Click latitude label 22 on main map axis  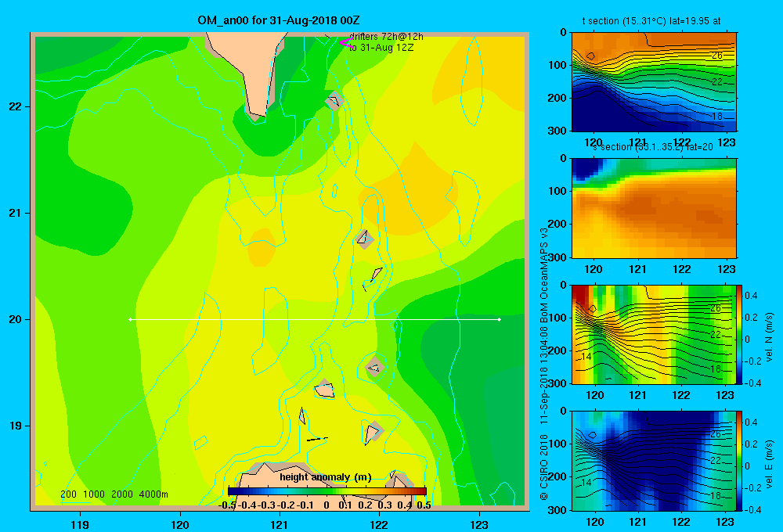pos(15,107)
